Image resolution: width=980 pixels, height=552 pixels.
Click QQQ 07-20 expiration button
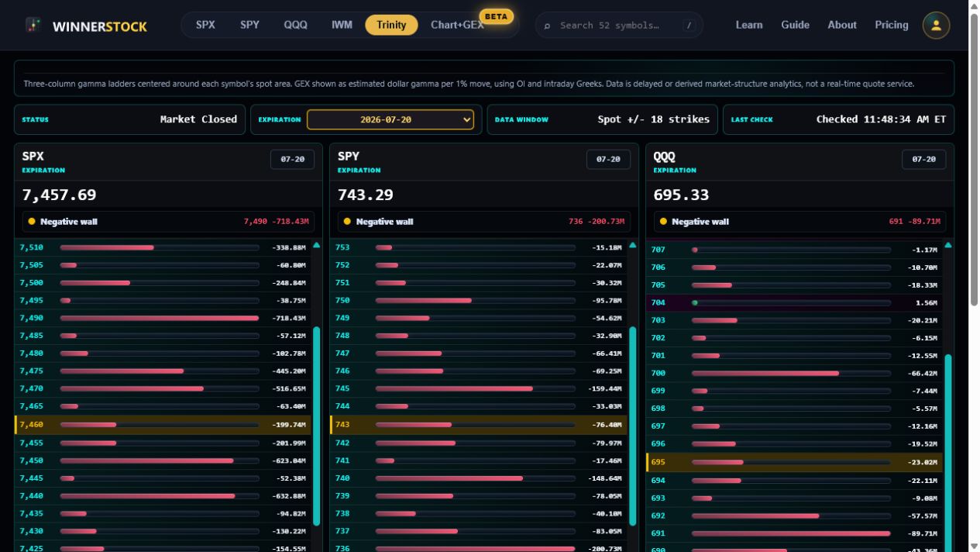click(x=923, y=159)
